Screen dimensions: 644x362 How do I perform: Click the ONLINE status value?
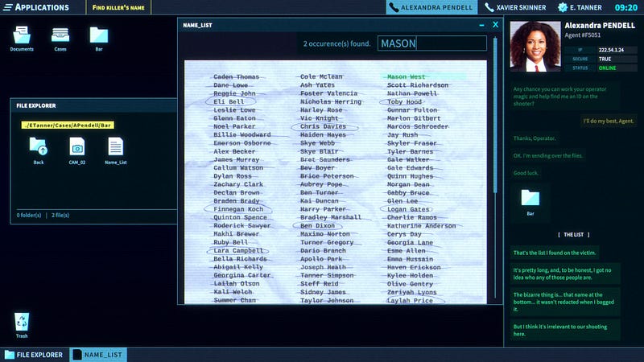(x=607, y=68)
